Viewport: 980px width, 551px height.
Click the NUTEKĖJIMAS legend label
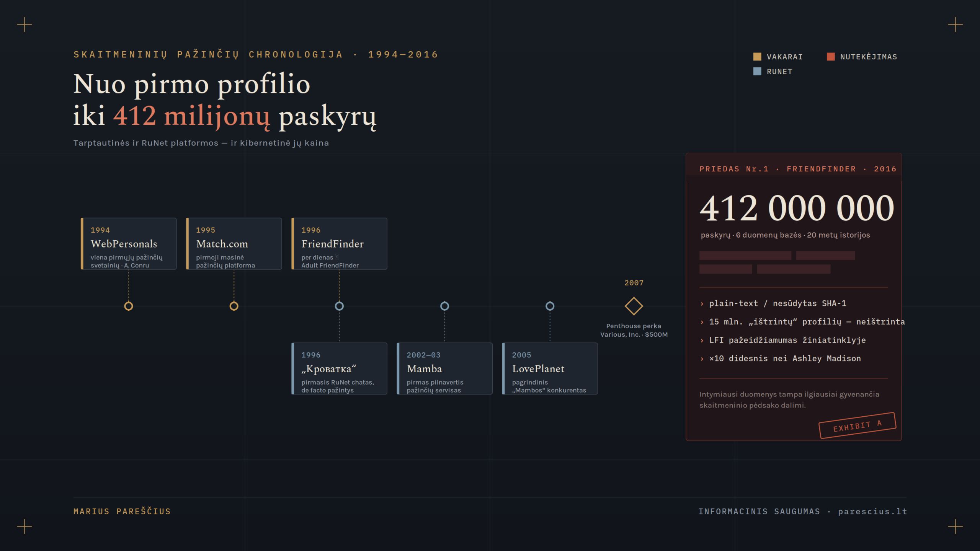pos(869,57)
